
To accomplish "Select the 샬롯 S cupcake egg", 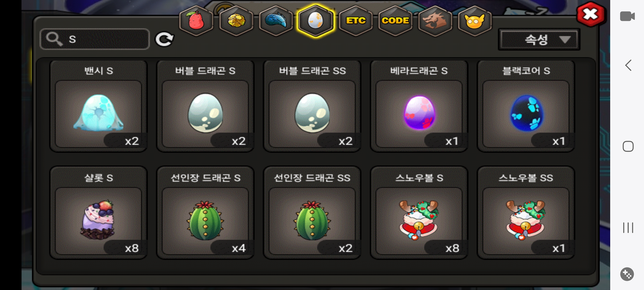I will click(98, 213).
